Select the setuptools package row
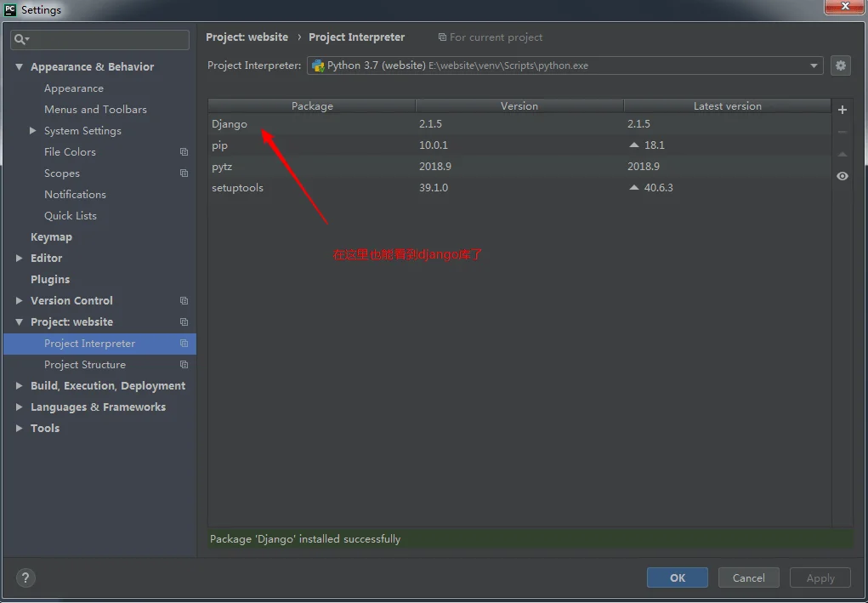Screen dimensions: 868x603 (519, 188)
